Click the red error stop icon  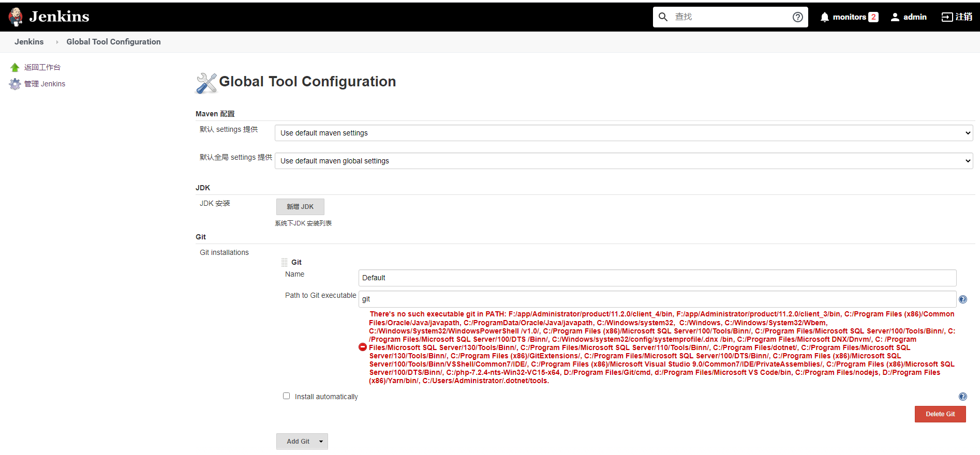tap(363, 347)
